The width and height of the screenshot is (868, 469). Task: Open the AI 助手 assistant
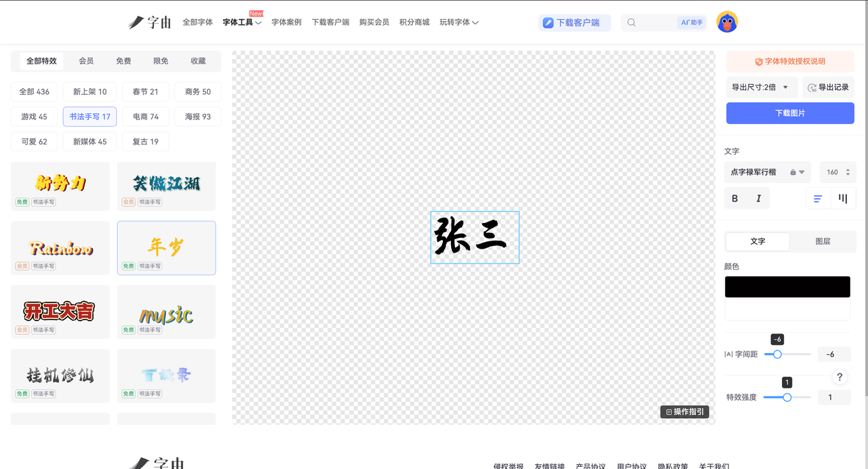pyautogui.click(x=692, y=22)
